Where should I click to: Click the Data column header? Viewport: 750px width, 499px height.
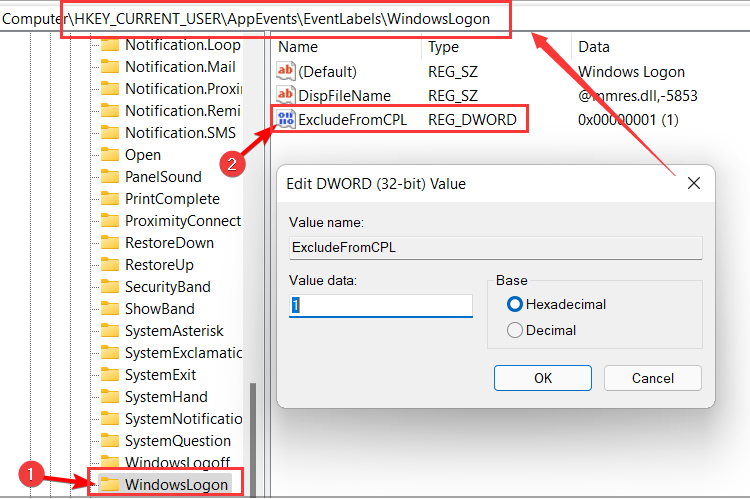(x=594, y=47)
